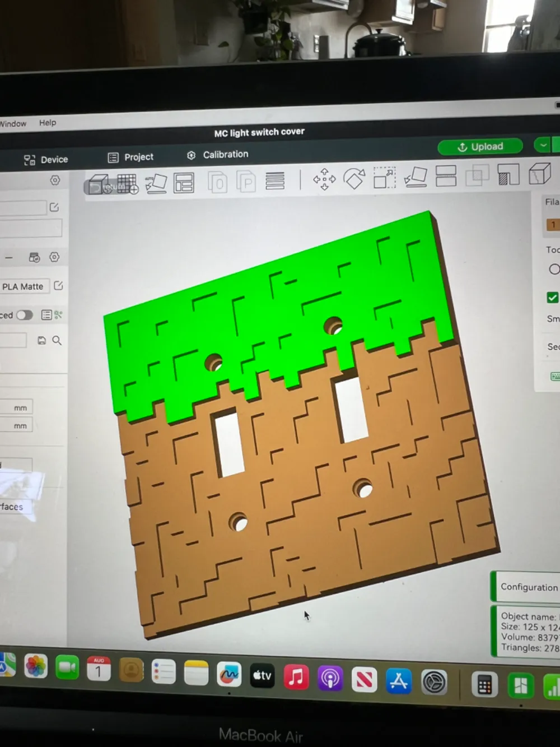Edit the printer preset pencil icon
This screenshot has width=560, height=747.
click(x=54, y=207)
